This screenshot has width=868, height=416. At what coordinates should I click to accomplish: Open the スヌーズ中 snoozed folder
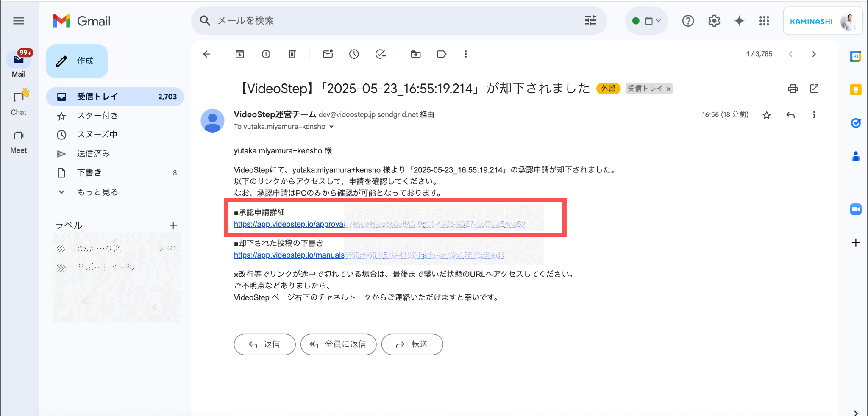(x=115, y=135)
